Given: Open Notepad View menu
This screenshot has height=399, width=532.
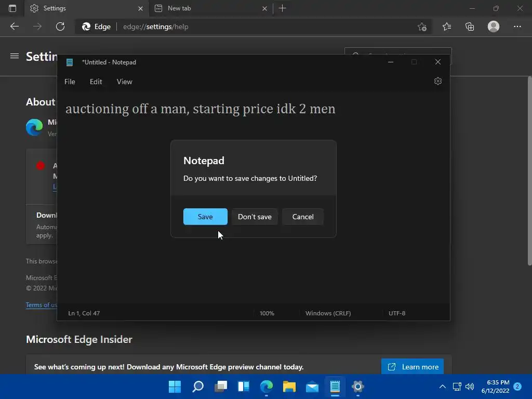Looking at the screenshot, I should pos(125,82).
